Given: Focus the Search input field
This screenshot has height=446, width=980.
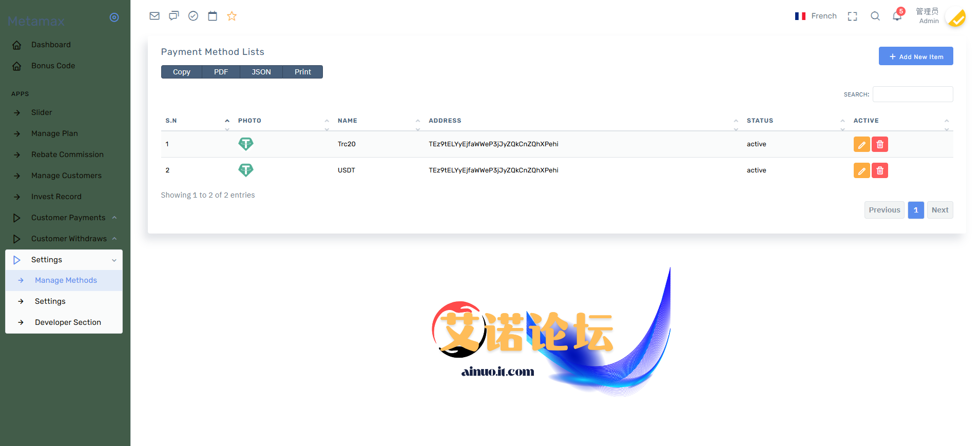Looking at the screenshot, I should click(913, 94).
